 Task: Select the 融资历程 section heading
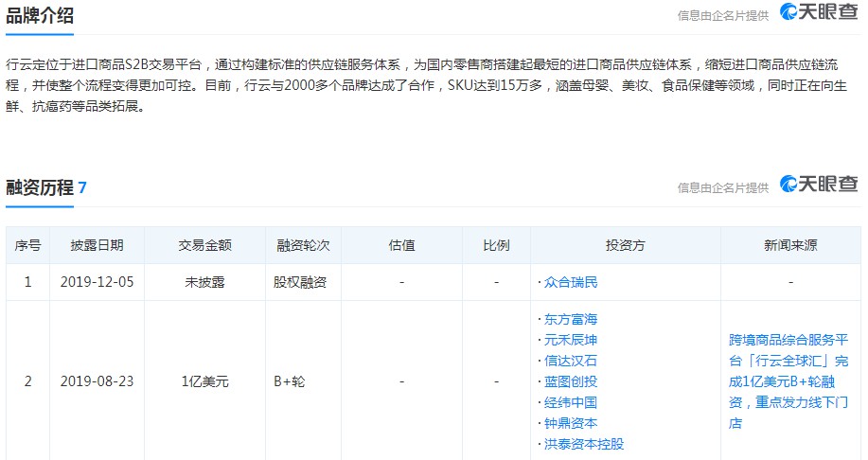[40, 187]
